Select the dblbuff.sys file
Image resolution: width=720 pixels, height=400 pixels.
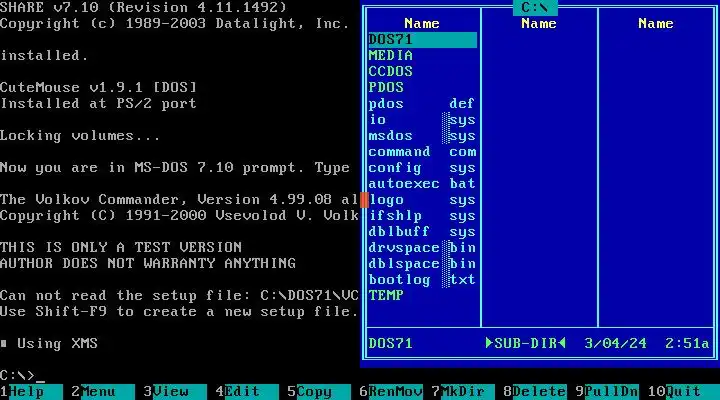[422, 231]
